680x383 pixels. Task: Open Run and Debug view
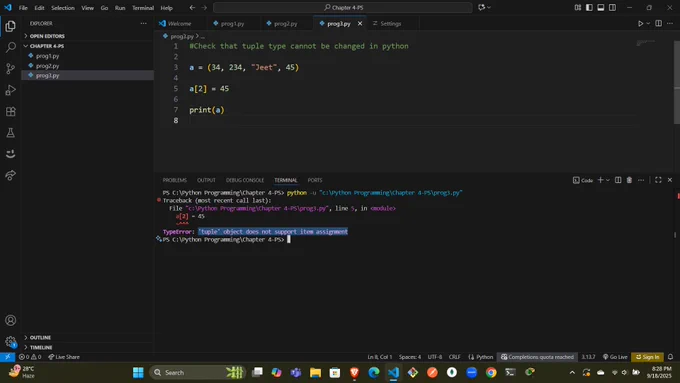(10, 90)
